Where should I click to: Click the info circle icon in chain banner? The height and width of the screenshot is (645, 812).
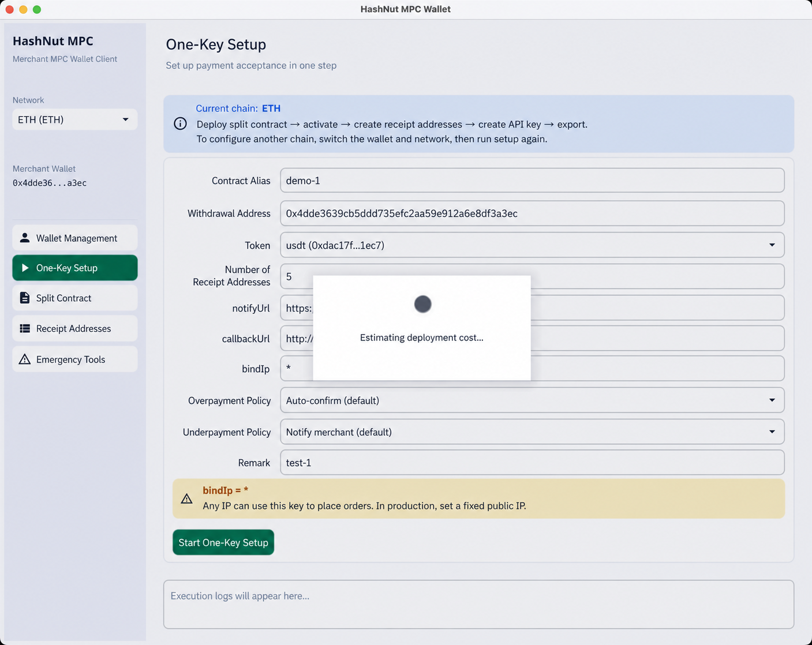[x=180, y=123]
